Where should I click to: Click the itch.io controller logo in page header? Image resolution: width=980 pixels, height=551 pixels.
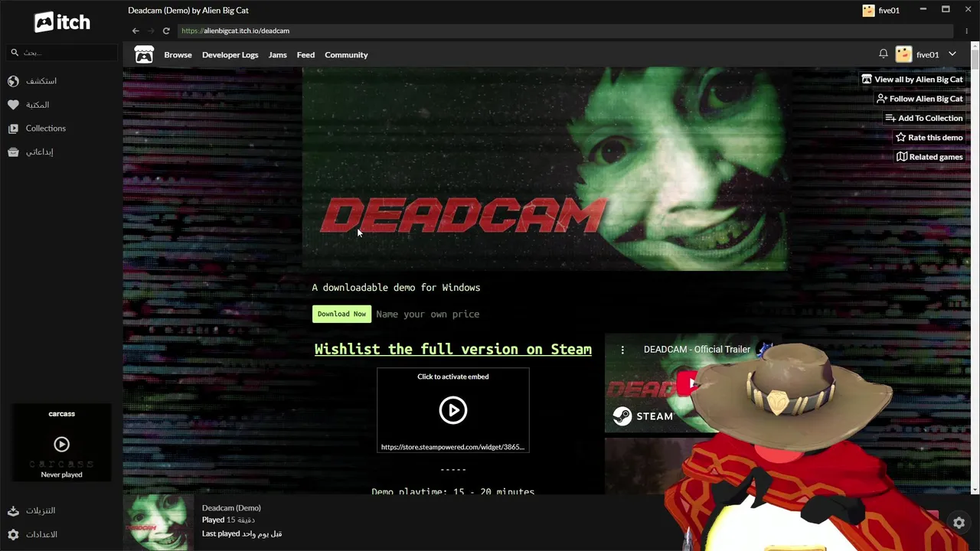[x=144, y=54]
